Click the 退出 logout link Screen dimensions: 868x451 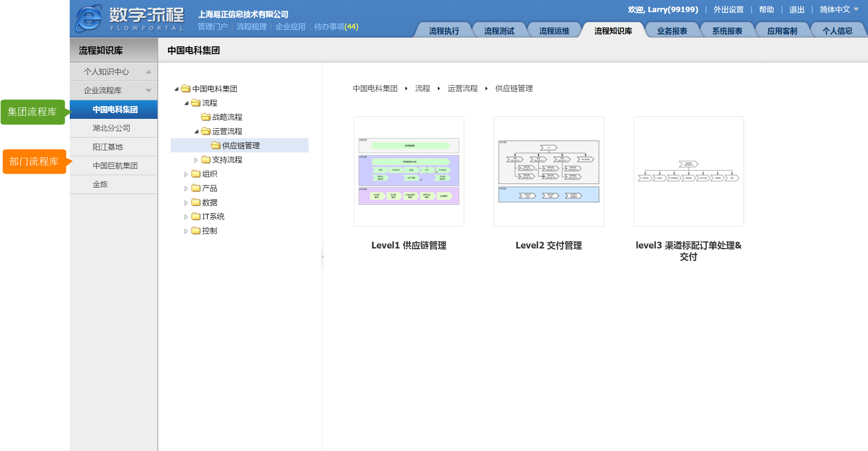click(x=796, y=9)
